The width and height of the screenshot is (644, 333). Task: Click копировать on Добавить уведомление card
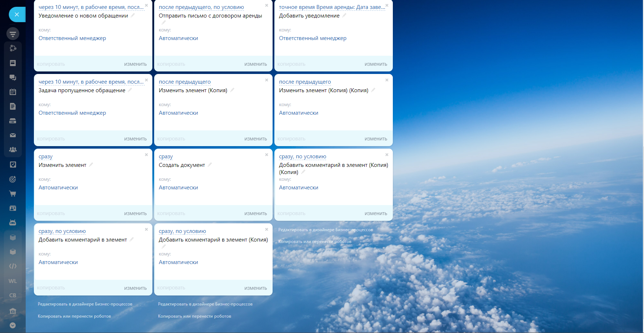(x=291, y=64)
